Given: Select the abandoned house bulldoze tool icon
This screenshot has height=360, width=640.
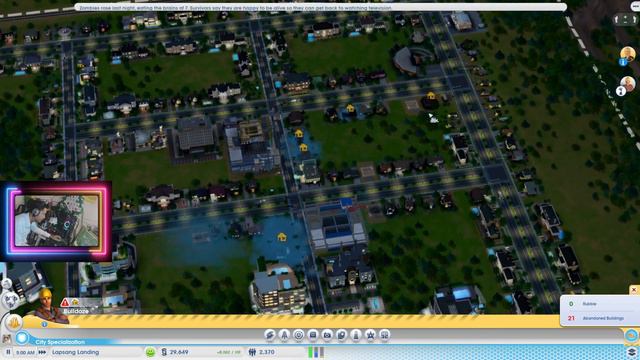Looking at the screenshot, I should (x=76, y=302).
